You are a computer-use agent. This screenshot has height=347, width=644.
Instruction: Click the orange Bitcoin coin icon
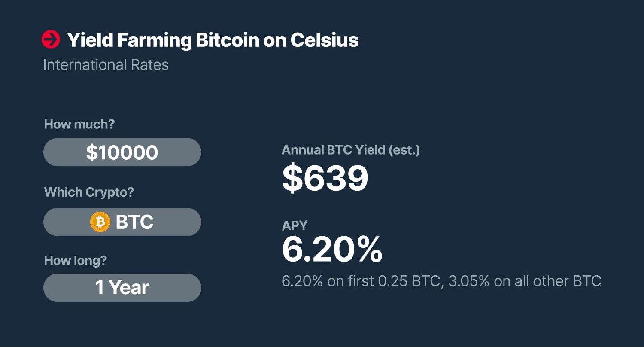pos(100,222)
